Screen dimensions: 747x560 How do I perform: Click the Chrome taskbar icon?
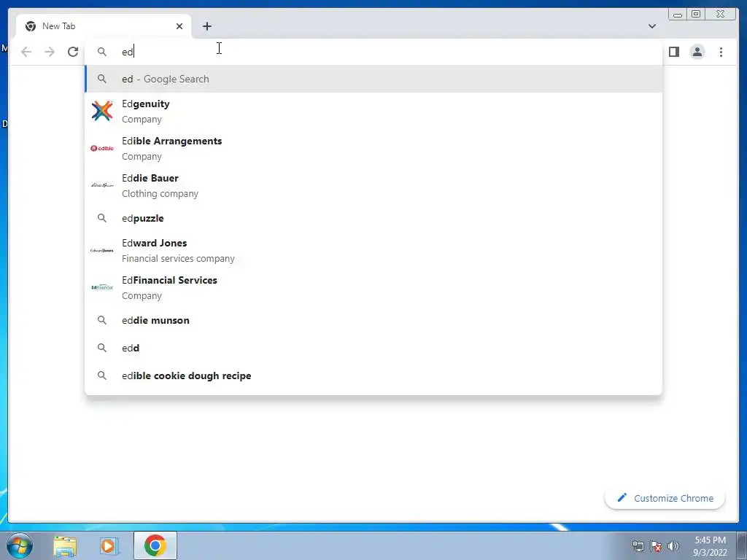[155, 545]
